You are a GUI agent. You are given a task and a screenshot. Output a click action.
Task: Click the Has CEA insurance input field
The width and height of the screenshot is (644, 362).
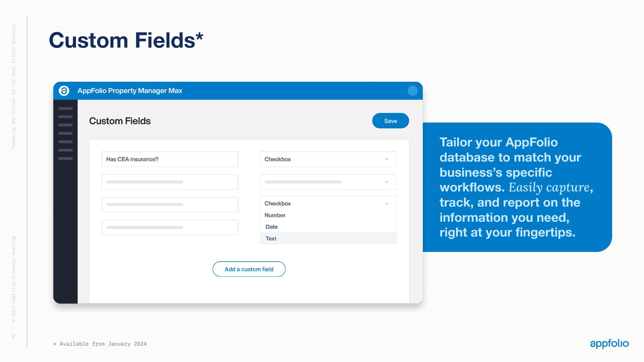(170, 159)
